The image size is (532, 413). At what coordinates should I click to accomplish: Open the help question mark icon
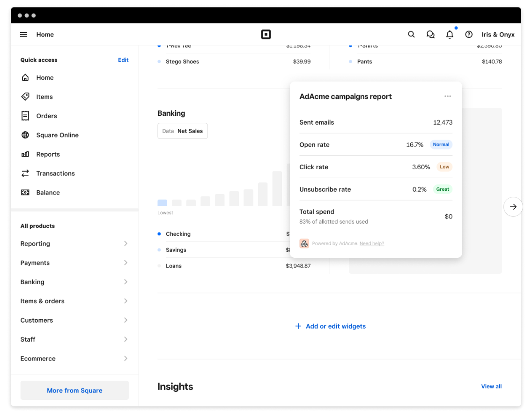click(x=469, y=34)
